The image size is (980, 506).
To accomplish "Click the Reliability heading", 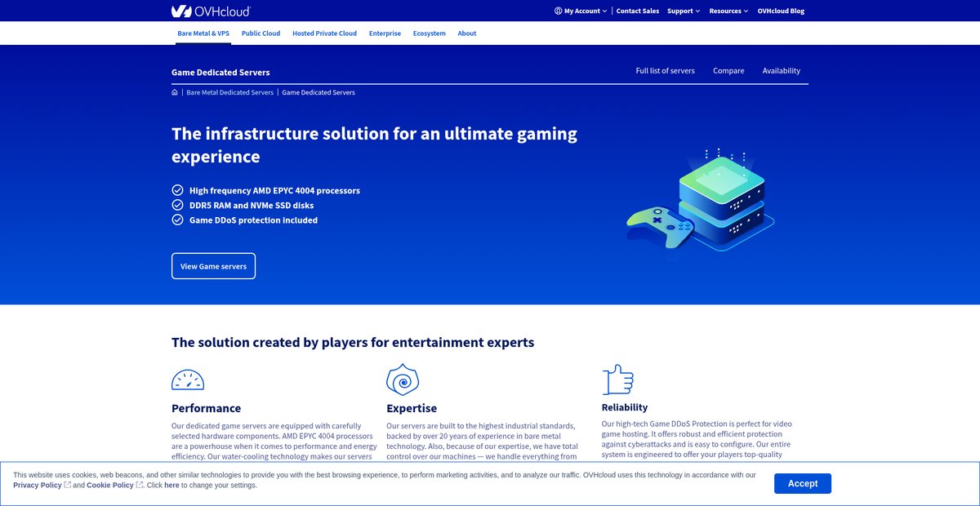I will [x=625, y=407].
